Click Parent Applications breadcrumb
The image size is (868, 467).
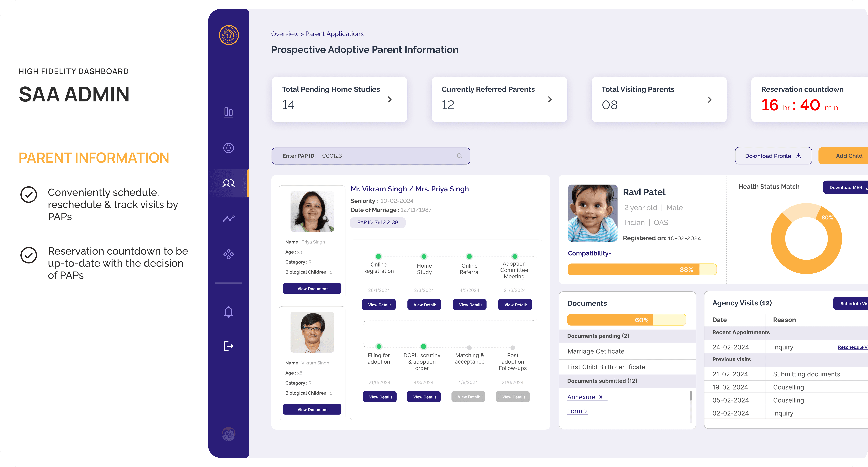pos(334,34)
